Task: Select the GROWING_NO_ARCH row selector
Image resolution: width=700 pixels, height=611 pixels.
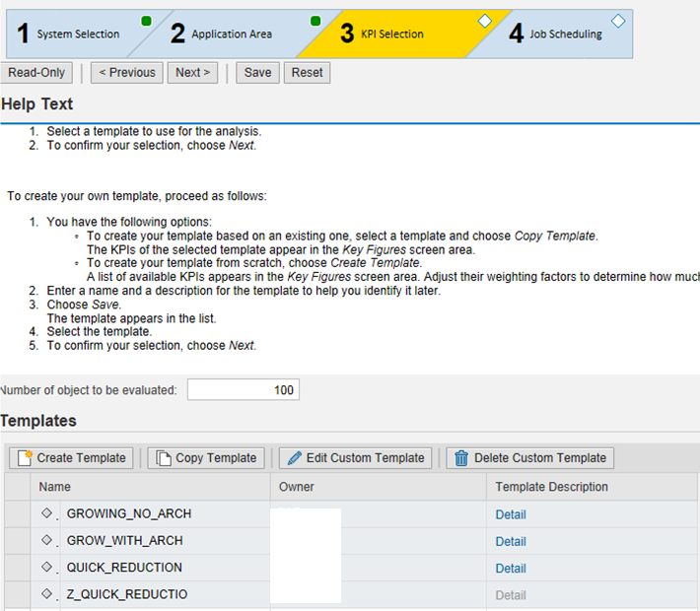Action: 18,513
